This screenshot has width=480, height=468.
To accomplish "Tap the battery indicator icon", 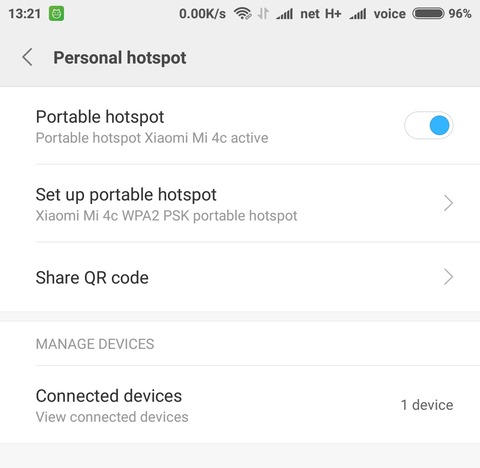I will [428, 14].
